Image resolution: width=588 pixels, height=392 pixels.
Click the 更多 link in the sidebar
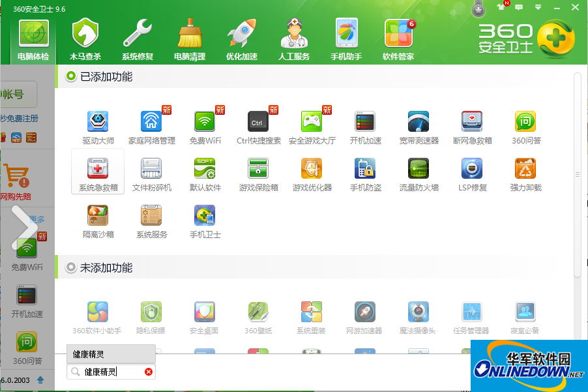37,219
